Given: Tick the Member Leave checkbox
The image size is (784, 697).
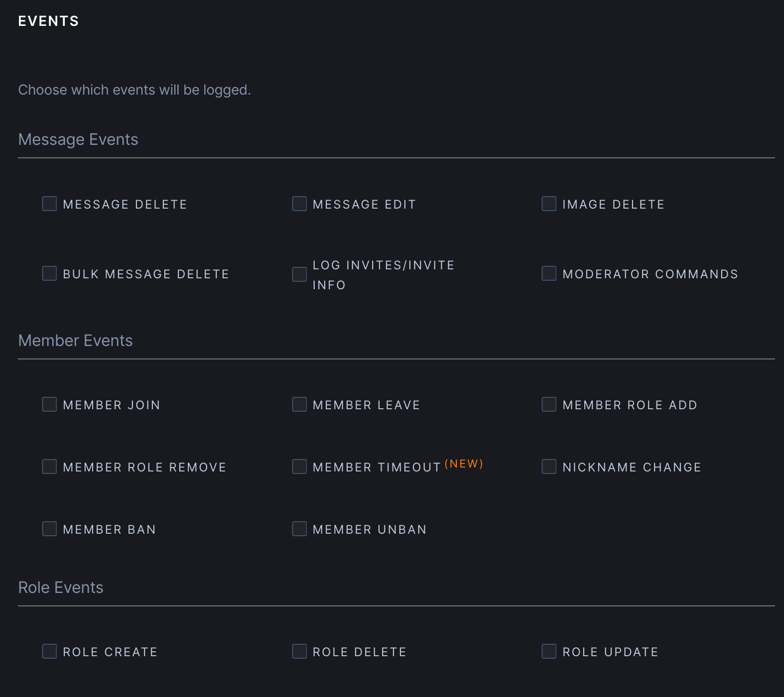Looking at the screenshot, I should (x=299, y=404).
